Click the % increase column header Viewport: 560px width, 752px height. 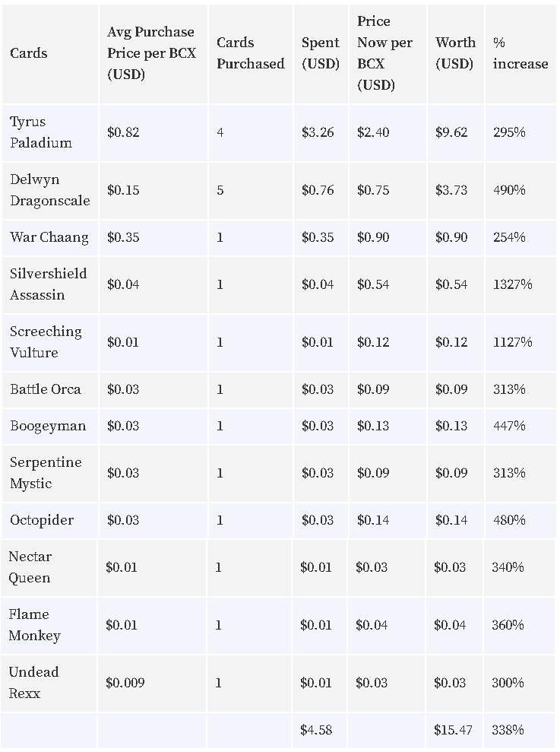[x=520, y=52]
